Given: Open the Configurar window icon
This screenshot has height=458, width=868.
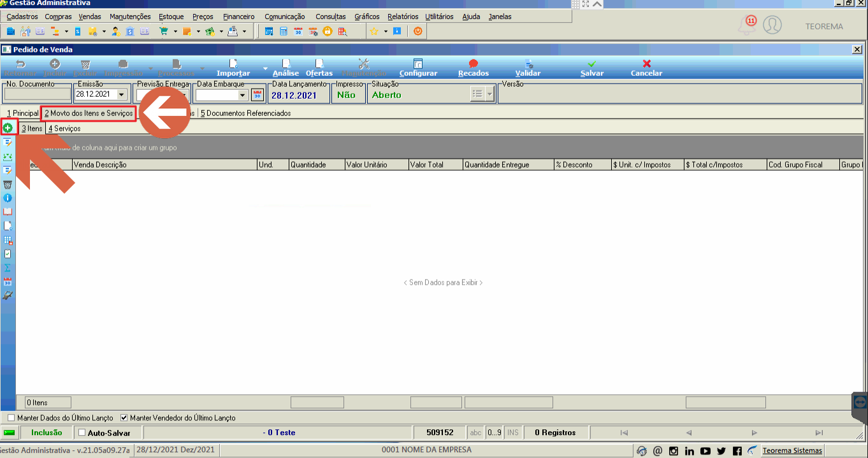Looking at the screenshot, I should click(418, 64).
